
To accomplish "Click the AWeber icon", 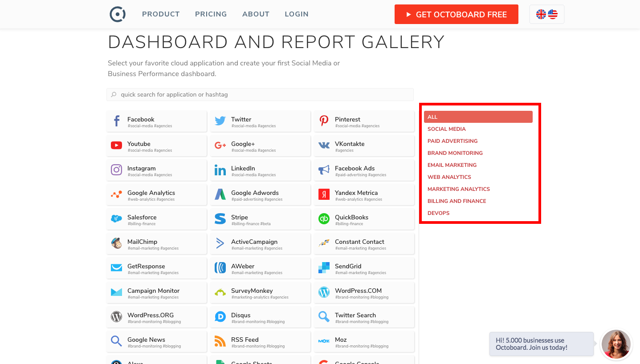I will [220, 268].
